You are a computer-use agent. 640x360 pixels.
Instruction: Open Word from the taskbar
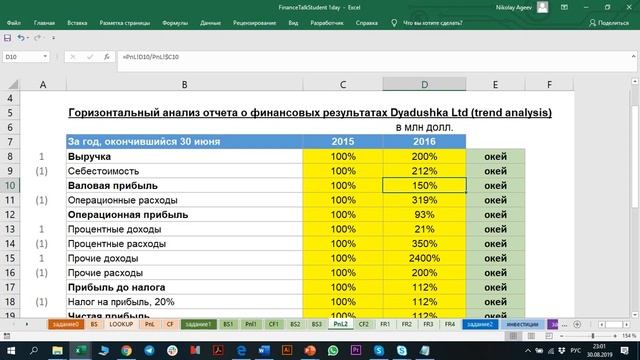pyautogui.click(x=264, y=351)
